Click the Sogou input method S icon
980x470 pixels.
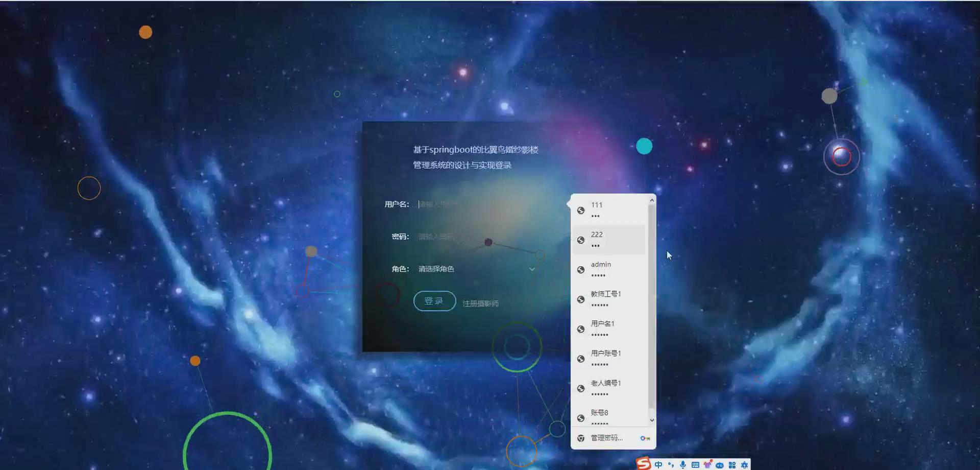click(644, 464)
